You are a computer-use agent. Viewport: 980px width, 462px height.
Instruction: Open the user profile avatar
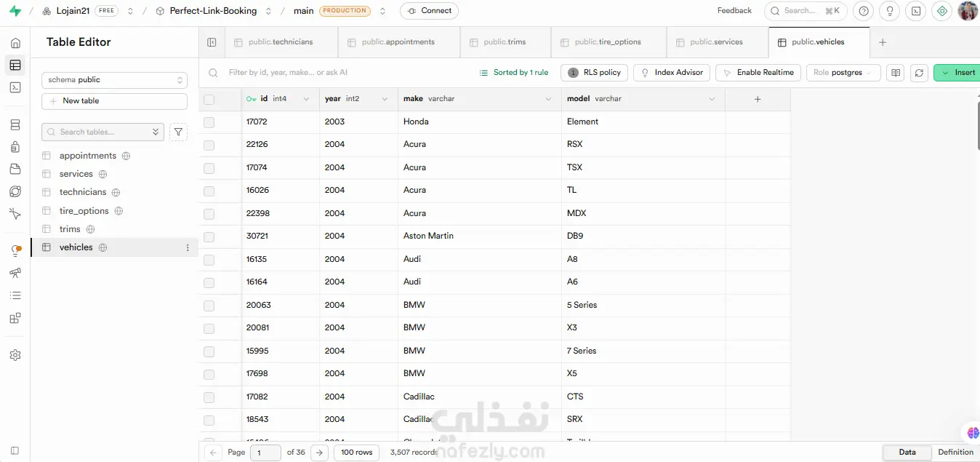click(x=968, y=11)
